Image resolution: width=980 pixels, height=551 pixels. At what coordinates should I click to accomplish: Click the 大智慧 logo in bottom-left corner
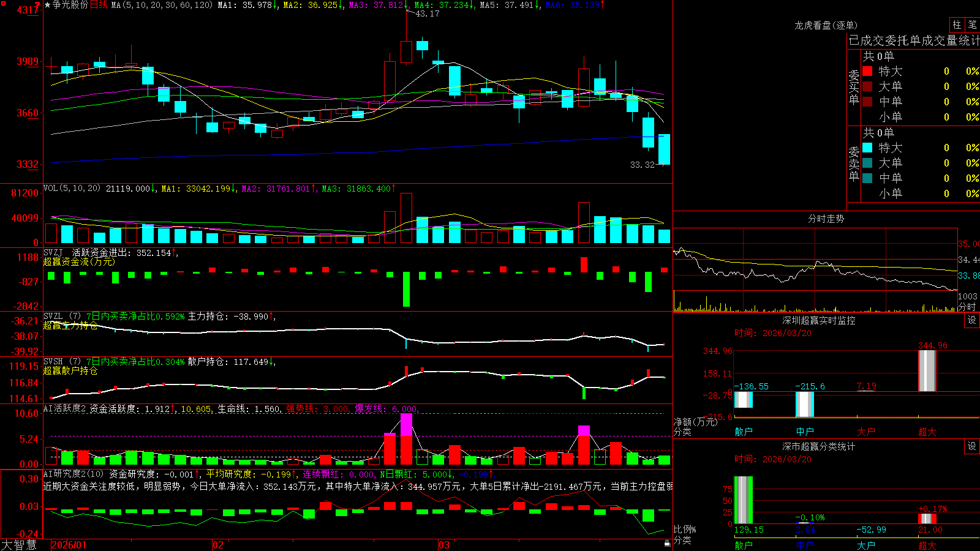click(18, 545)
